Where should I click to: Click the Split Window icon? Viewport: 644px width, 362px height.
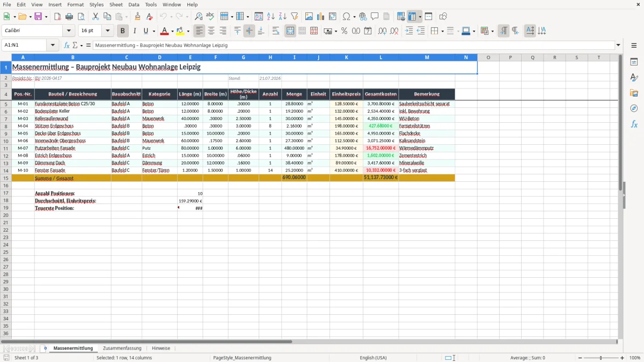[428, 17]
